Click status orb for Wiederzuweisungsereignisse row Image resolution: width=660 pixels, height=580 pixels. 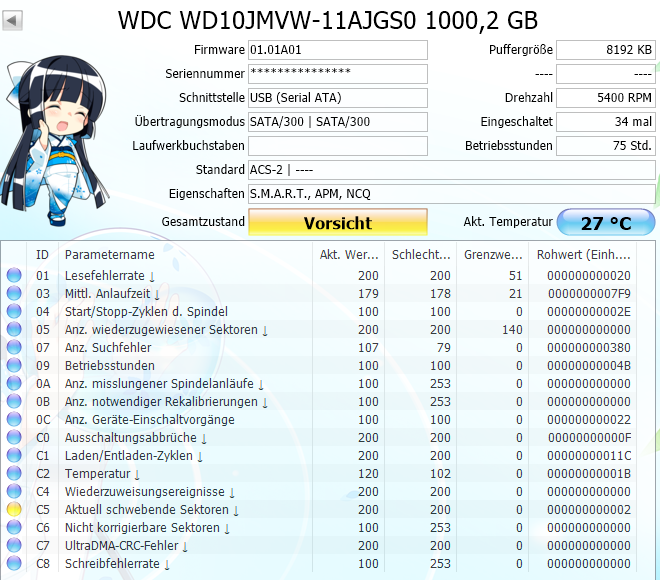click(14, 491)
